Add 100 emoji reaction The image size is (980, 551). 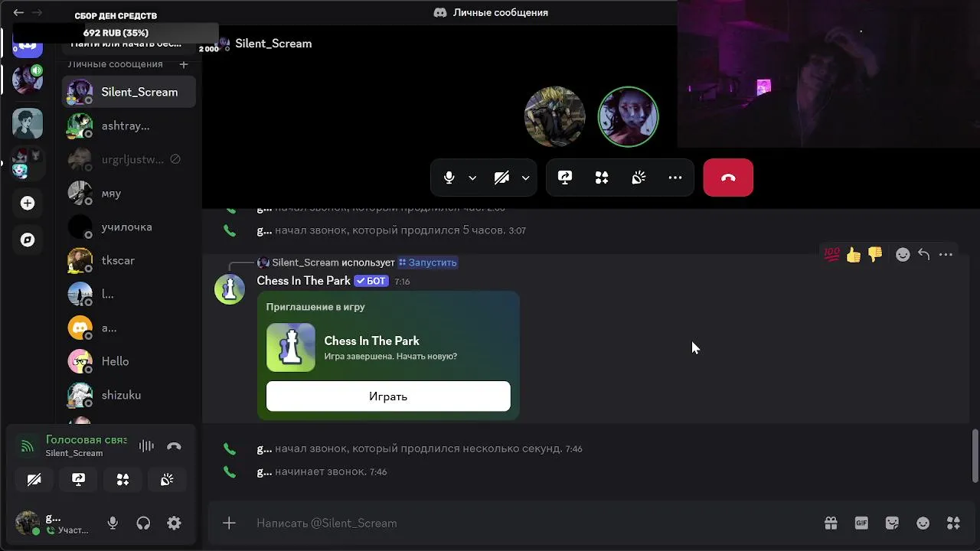(x=832, y=255)
